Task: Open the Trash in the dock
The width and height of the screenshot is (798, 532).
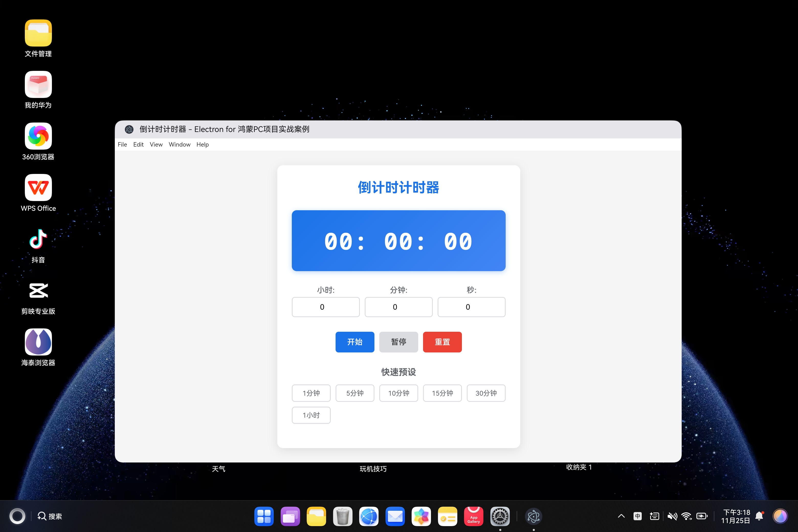Action: tap(343, 516)
